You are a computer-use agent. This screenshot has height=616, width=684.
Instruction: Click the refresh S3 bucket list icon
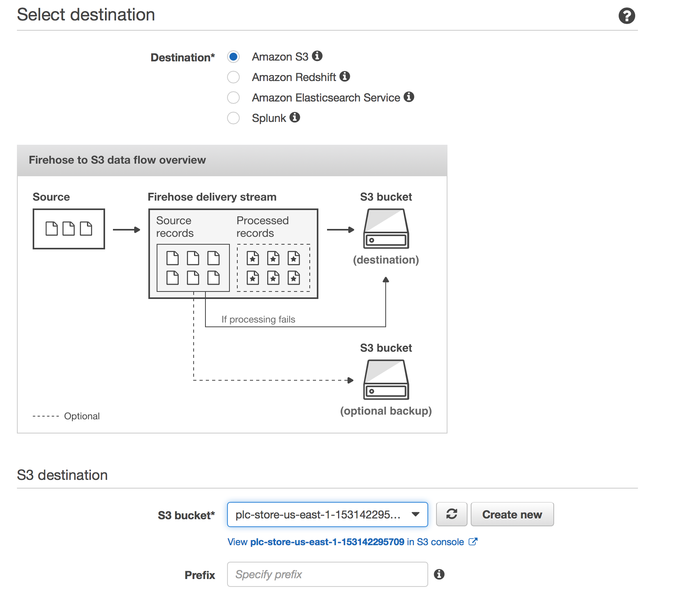[451, 514]
